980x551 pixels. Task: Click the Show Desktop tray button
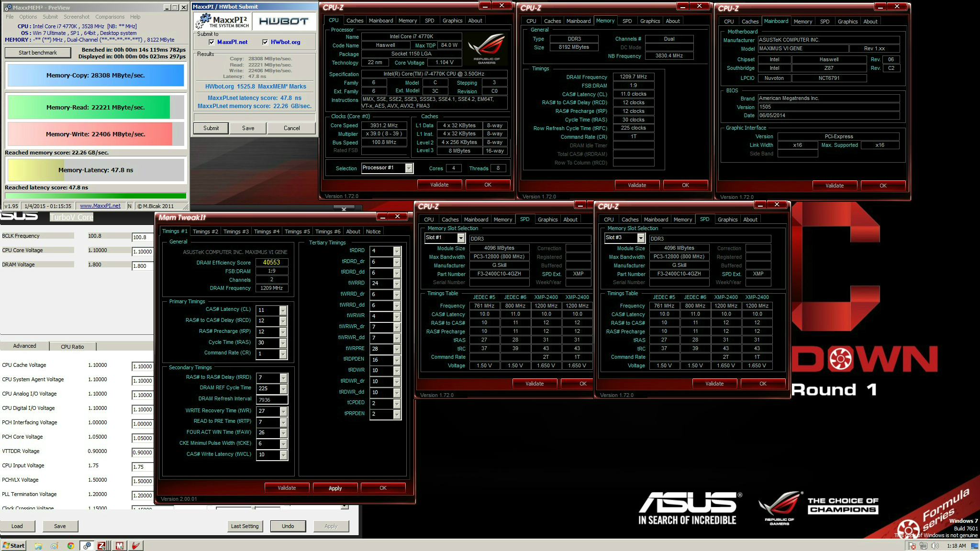pyautogui.click(x=974, y=546)
